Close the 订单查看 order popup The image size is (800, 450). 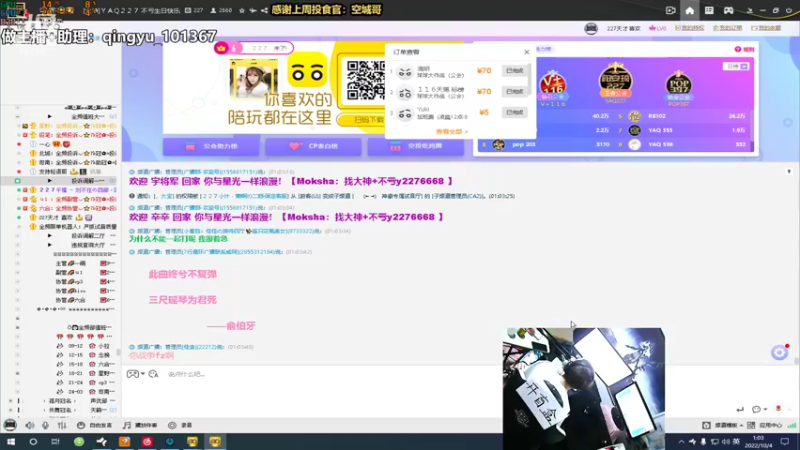[x=527, y=52]
